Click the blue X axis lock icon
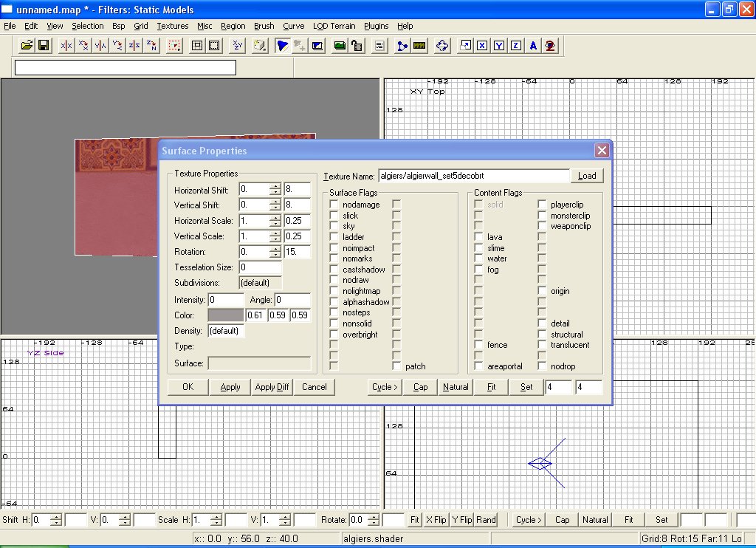This screenshot has width=756, height=548. click(x=482, y=46)
